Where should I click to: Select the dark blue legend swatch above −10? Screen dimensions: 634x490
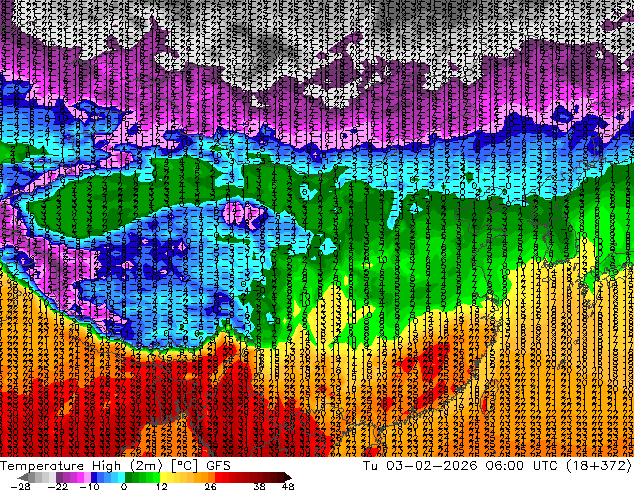[94, 477]
